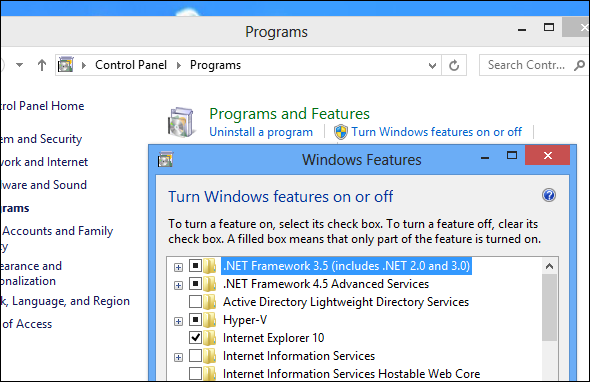This screenshot has width=590, height=382.
Task: Click folder icon of Internet Information Services row
Action: coord(210,356)
